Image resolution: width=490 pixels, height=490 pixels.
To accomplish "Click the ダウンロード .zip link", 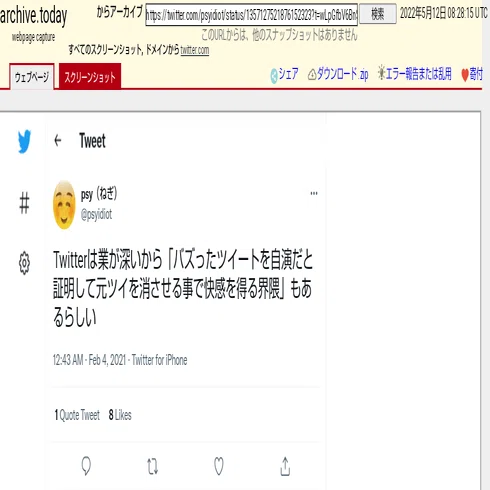I will [338, 74].
